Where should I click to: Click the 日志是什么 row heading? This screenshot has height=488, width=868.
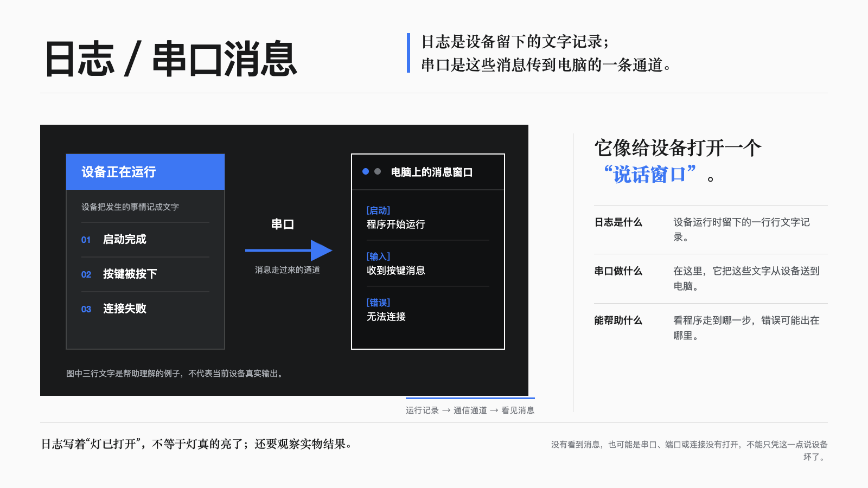tap(618, 222)
